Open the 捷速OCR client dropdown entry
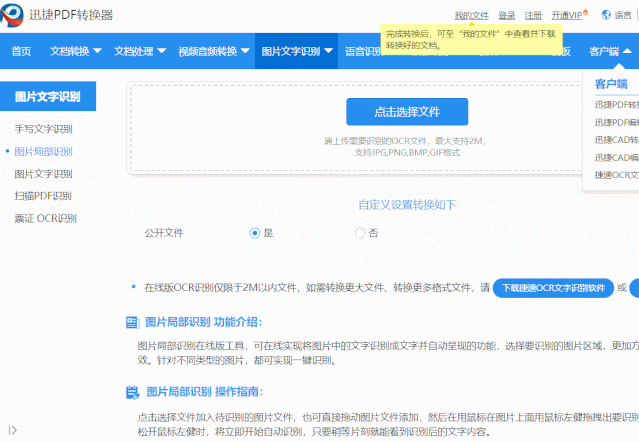The height and width of the screenshot is (442, 639). (617, 175)
